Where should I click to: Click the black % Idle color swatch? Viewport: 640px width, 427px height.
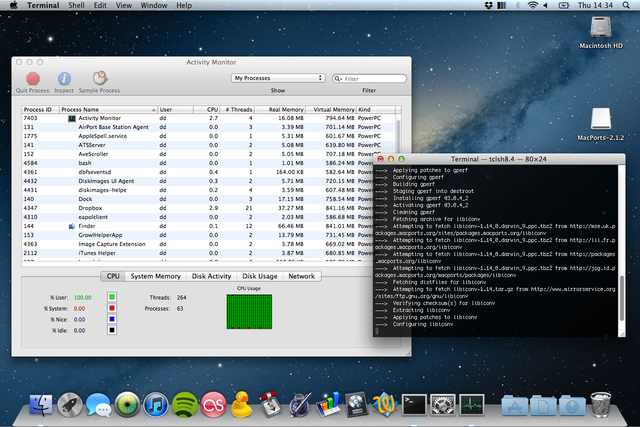(112, 330)
